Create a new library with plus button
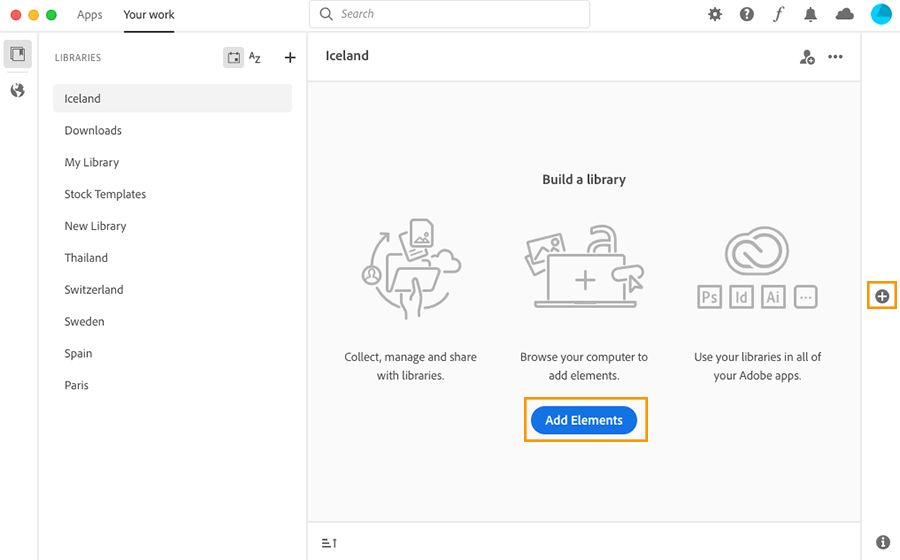Screen dimensions: 900x560 tap(290, 58)
